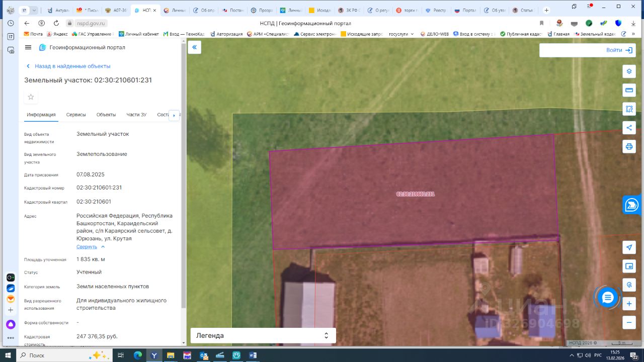Viewport: 644px width, 362px height.
Task: Zoom in on the map
Action: click(629, 304)
